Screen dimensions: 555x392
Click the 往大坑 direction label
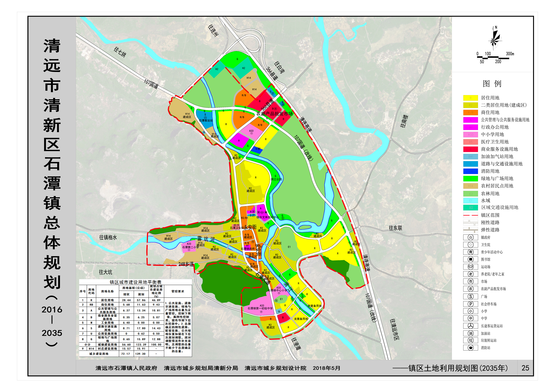click(x=105, y=272)
